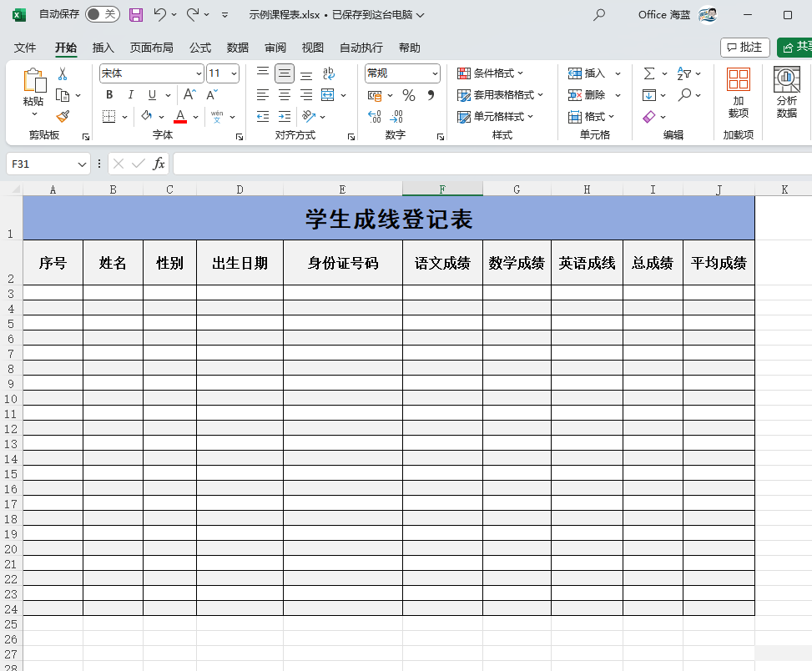
Task: Toggle Italic formatting
Action: point(130,95)
